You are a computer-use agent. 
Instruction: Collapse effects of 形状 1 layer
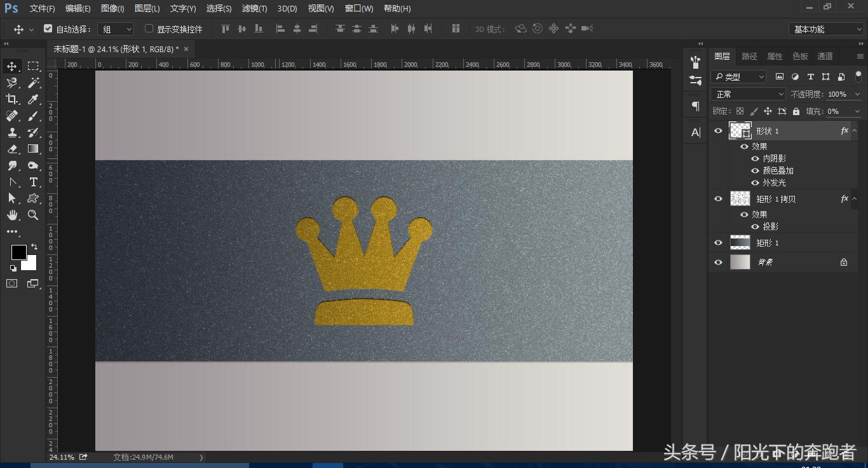coord(855,131)
